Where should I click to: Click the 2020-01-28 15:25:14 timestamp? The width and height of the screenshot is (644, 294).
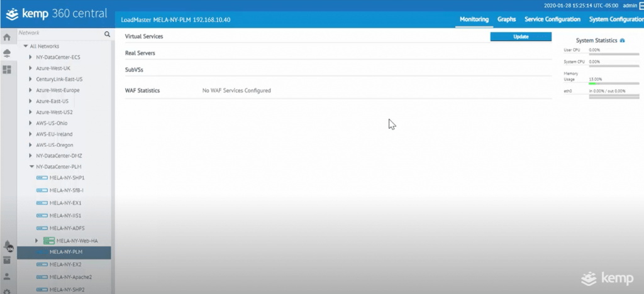581,6
